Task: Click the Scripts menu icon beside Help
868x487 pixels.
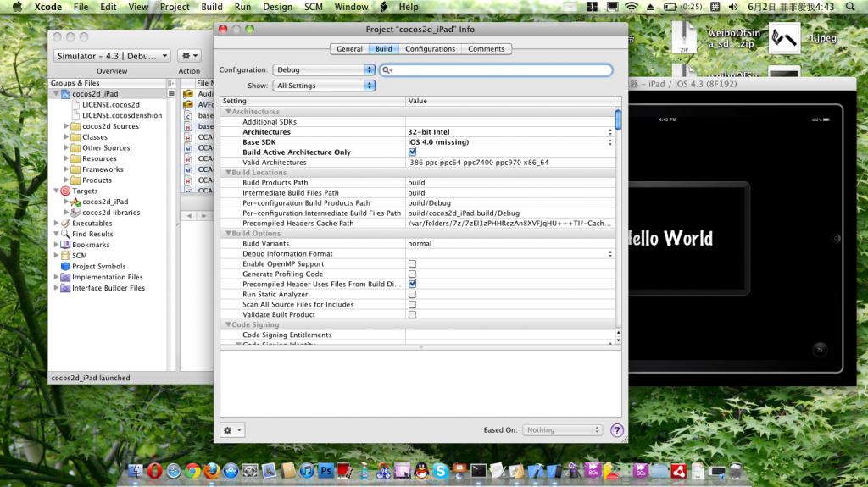Action: click(x=384, y=7)
